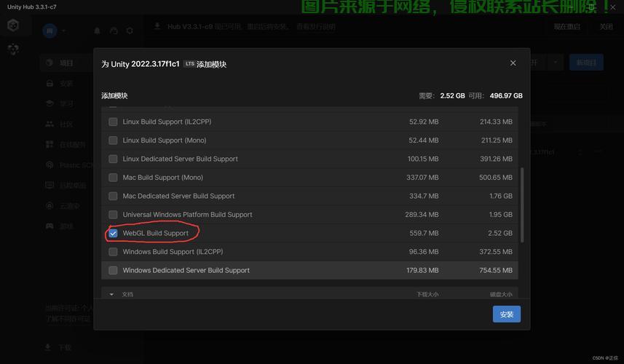Screen dimensions: 624x364
Task: Tick Windows Dedicated Server Build Support
Action: pyautogui.click(x=113, y=271)
